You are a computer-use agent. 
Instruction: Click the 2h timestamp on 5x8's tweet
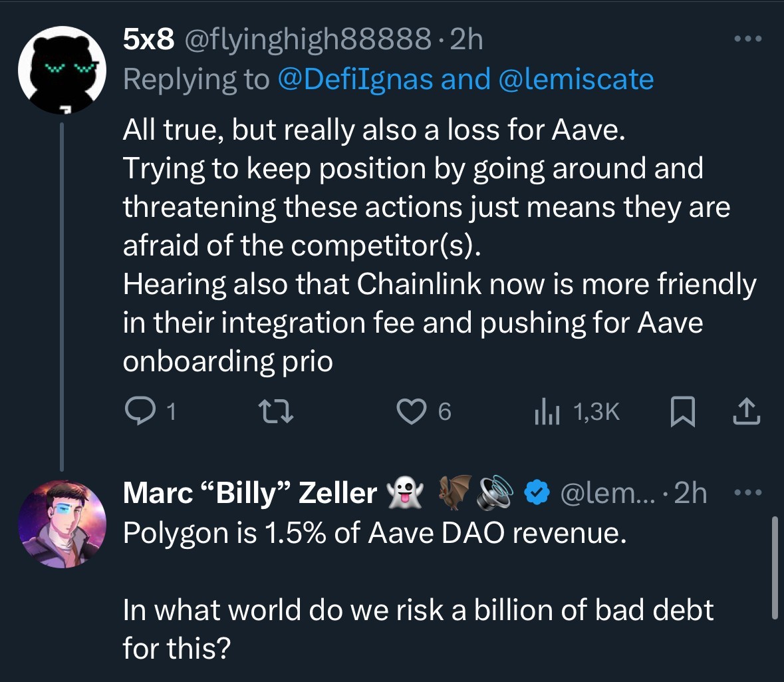click(x=466, y=41)
